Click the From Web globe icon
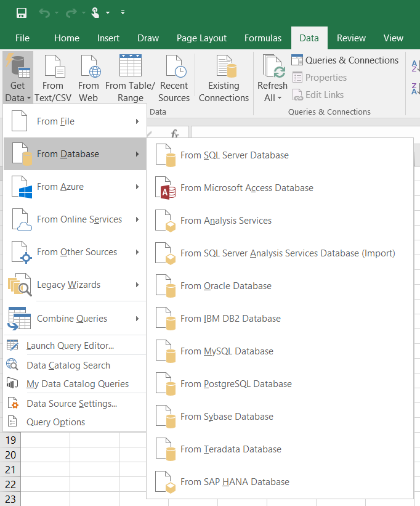Viewport: 420px width, 506px height. (x=91, y=66)
